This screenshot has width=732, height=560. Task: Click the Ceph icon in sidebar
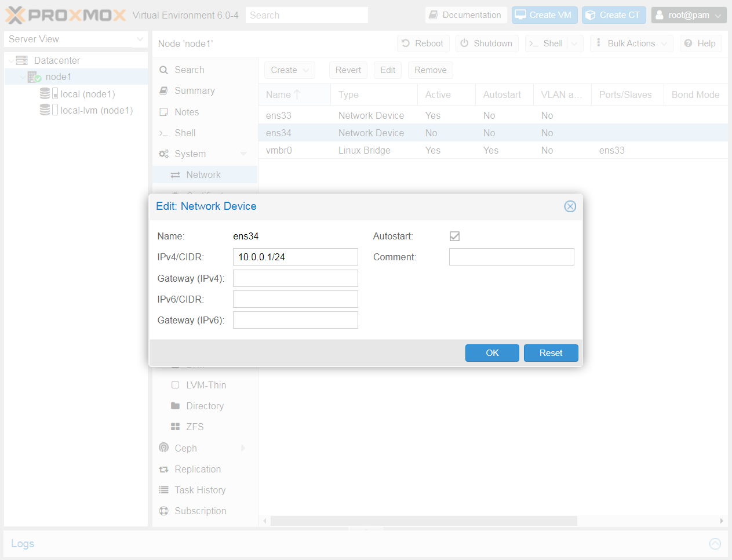point(164,448)
